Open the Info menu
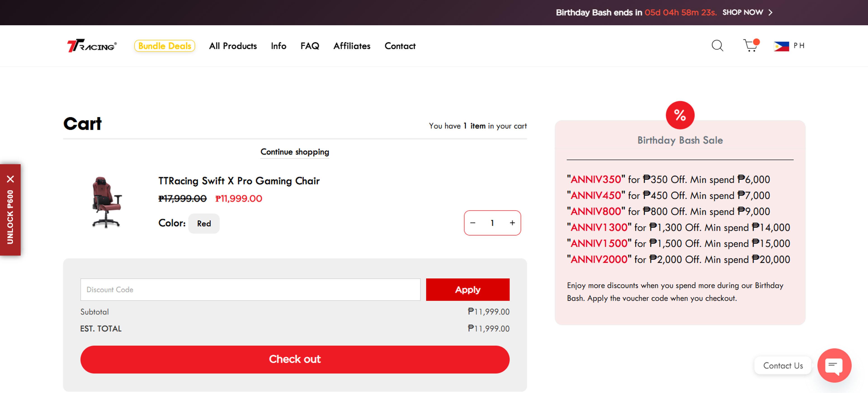Image resolution: width=868 pixels, height=393 pixels. tap(278, 46)
